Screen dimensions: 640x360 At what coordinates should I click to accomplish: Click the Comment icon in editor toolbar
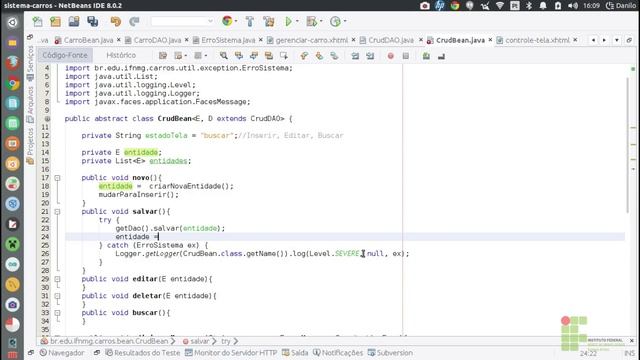point(426,56)
